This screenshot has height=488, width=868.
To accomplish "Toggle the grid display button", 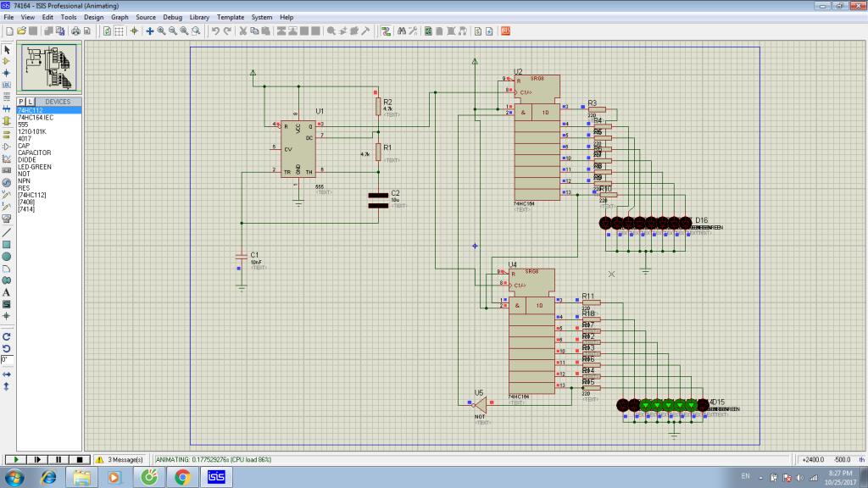I will pyautogui.click(x=120, y=31).
